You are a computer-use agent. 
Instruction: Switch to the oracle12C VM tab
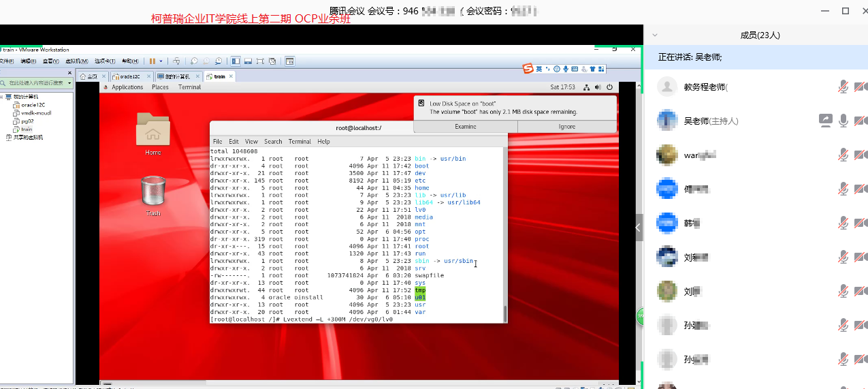[127, 76]
